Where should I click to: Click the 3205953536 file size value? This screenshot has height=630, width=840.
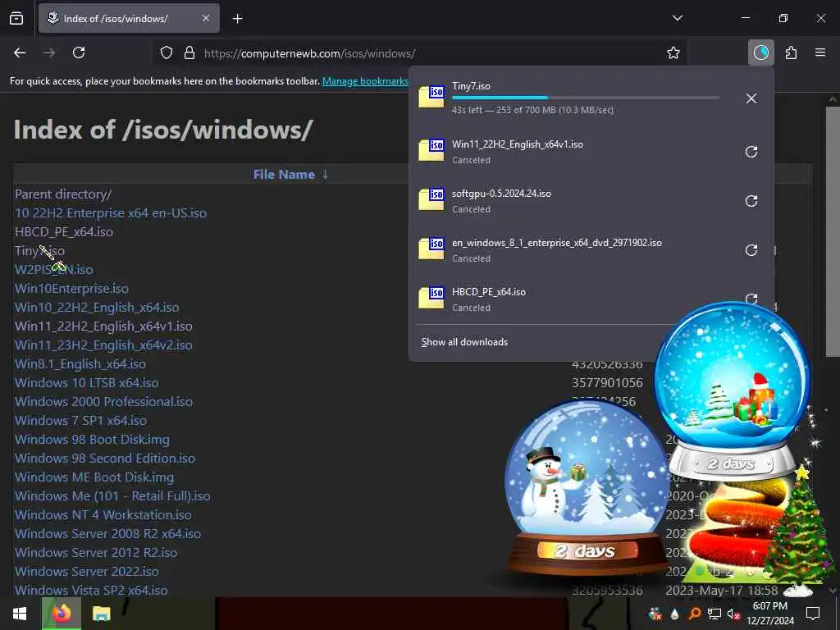[x=607, y=590]
